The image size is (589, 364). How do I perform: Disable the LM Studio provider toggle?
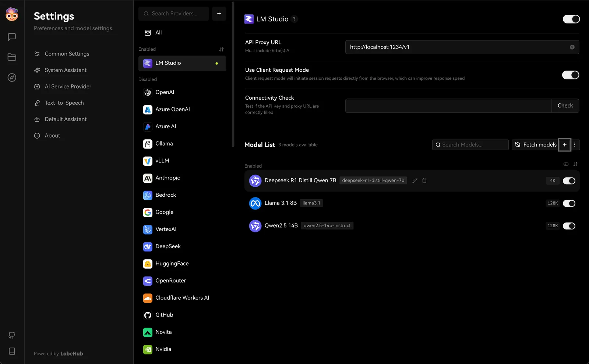click(x=571, y=19)
